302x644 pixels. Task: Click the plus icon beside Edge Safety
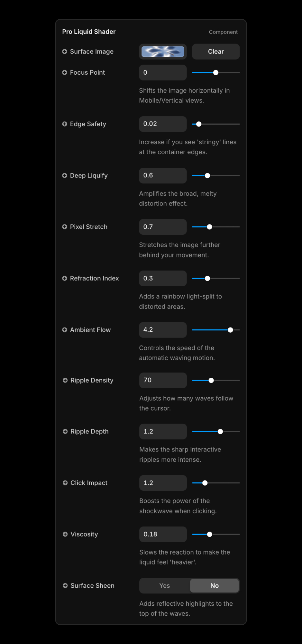pyautogui.click(x=65, y=124)
